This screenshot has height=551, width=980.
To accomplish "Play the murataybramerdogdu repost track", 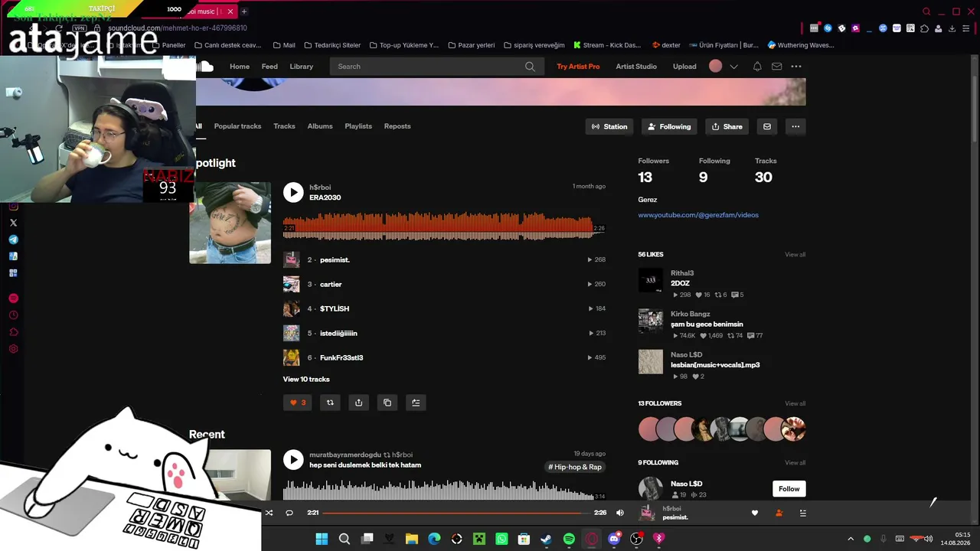I will [x=293, y=459].
